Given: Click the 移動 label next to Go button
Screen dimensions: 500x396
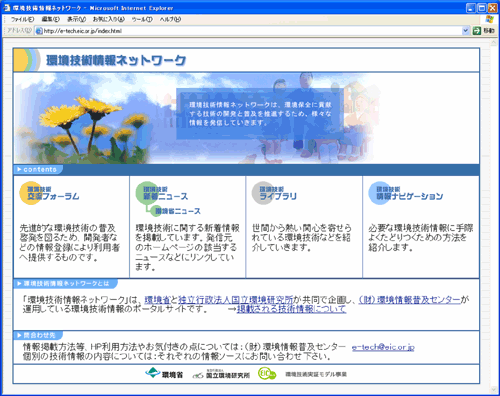Looking at the screenshot, I should point(489,31).
